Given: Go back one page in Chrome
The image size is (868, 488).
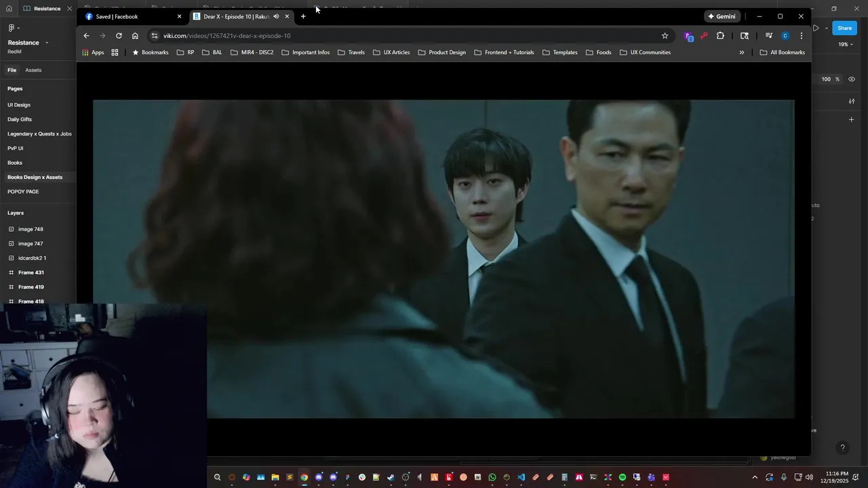Looking at the screenshot, I should click(x=86, y=36).
